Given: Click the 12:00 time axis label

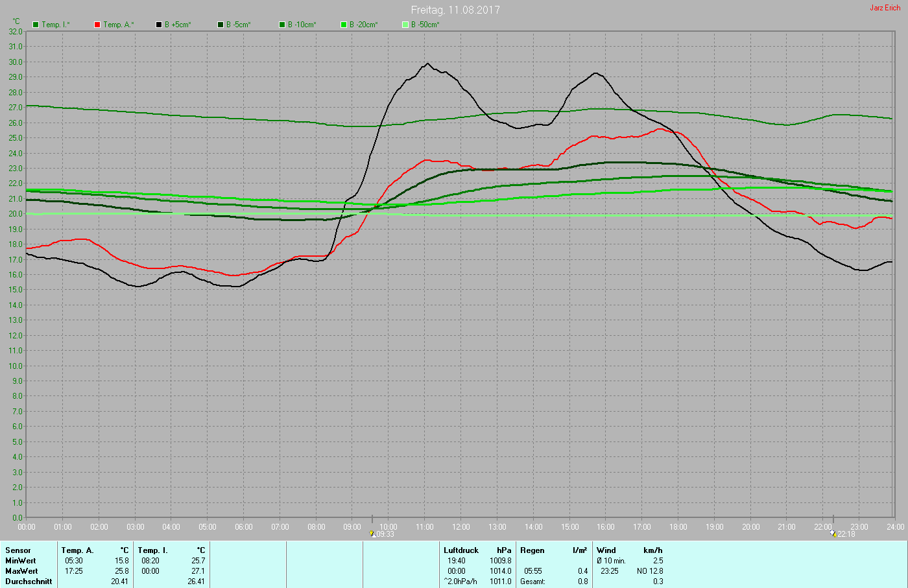Looking at the screenshot, I should tap(461, 527).
